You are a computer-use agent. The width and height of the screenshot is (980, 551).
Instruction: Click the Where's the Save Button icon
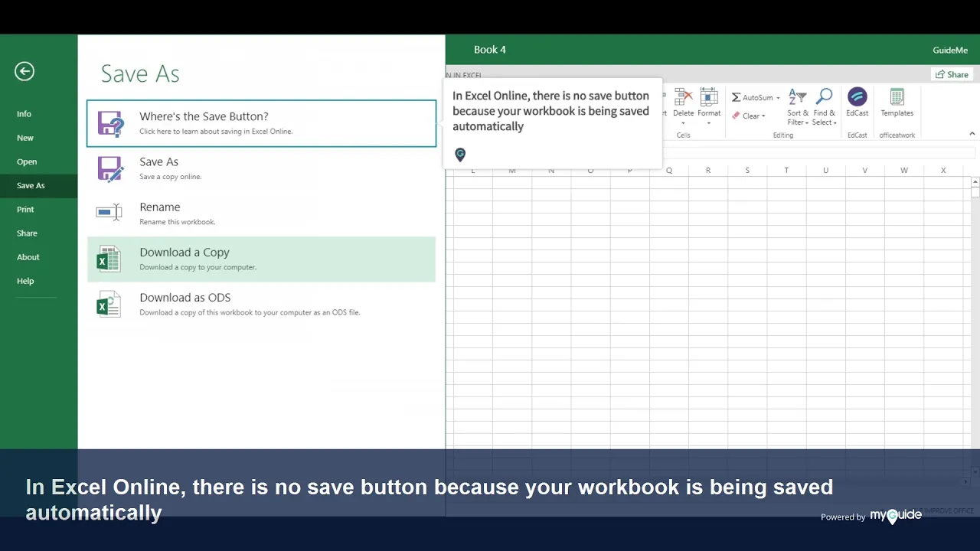109,123
